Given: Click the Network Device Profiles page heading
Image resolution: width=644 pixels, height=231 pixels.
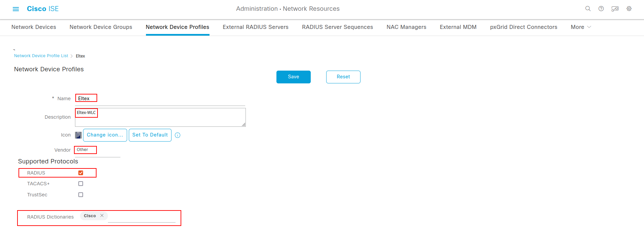Looking at the screenshot, I should pos(49,69).
